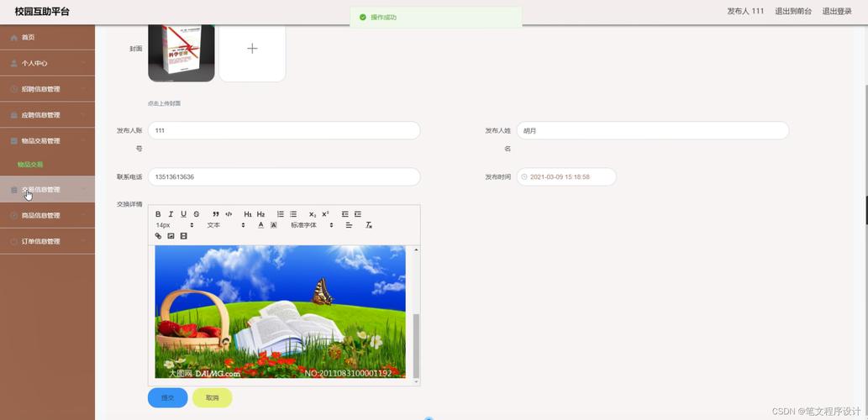Open the 标准字体 font family dropdown
The width and height of the screenshot is (868, 420).
[x=312, y=225]
